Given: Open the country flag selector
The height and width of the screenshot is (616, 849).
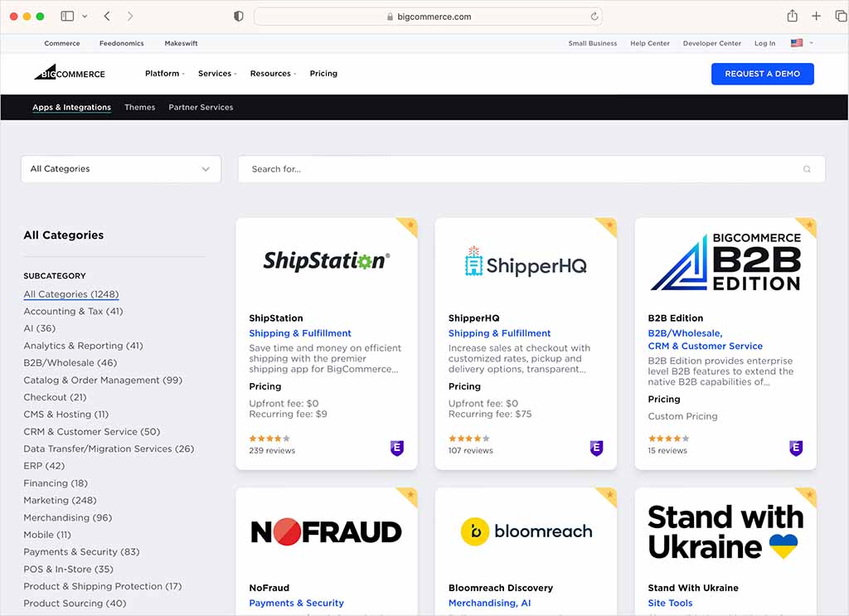Looking at the screenshot, I should pyautogui.click(x=801, y=43).
